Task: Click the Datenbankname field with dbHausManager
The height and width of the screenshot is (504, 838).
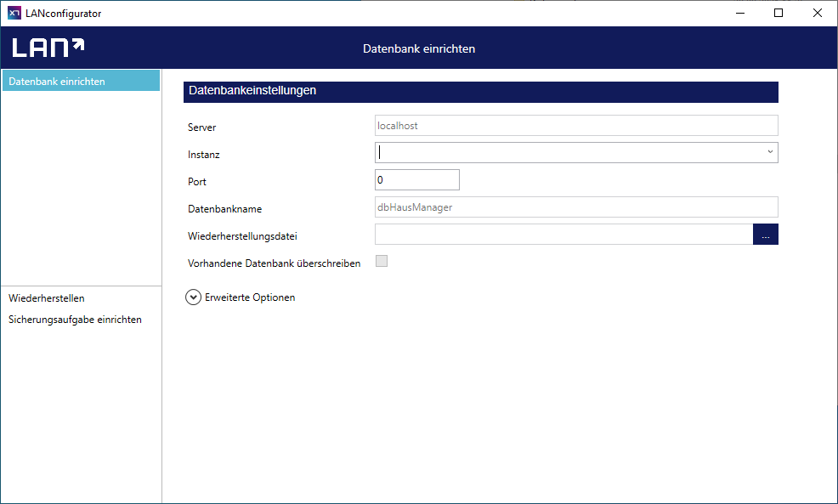Action: (575, 207)
